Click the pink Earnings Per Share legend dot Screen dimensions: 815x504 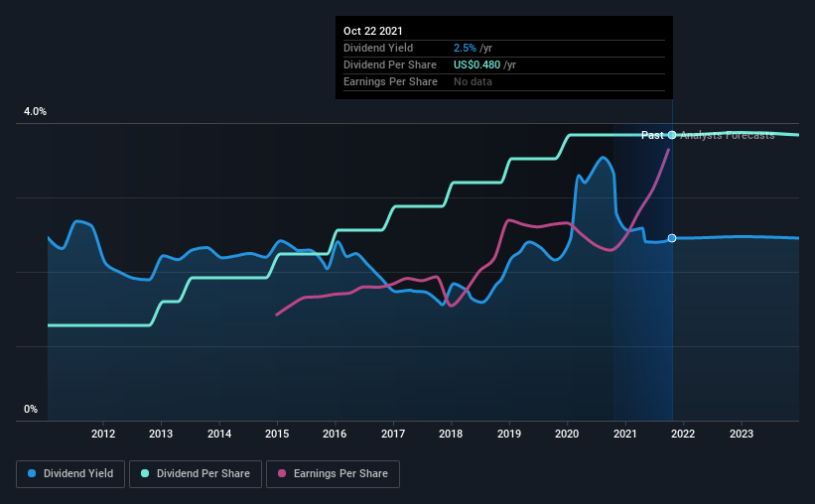[282, 473]
